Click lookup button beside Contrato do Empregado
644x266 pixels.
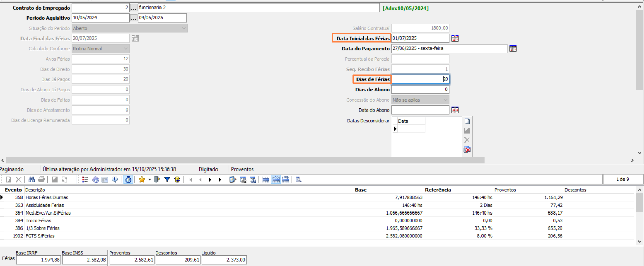click(x=134, y=8)
